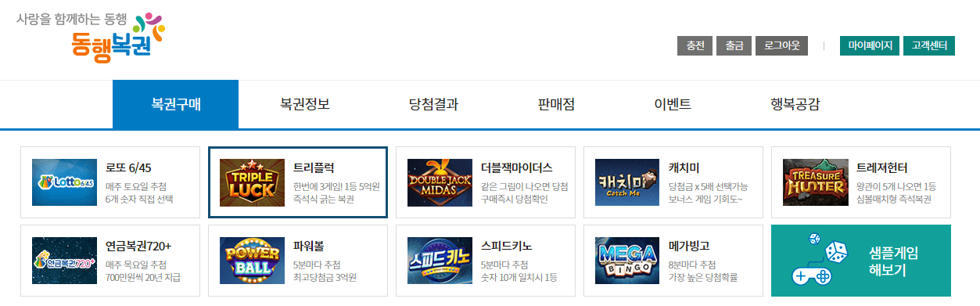Click the text 당첨금 x 5배 선택가능

point(709,186)
